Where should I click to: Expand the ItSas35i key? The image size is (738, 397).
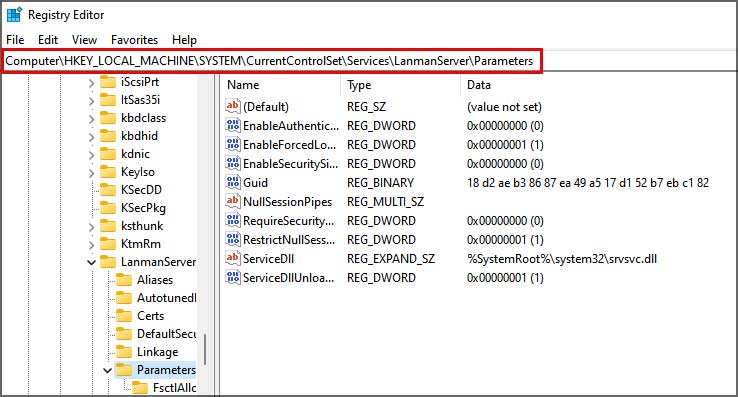91,101
